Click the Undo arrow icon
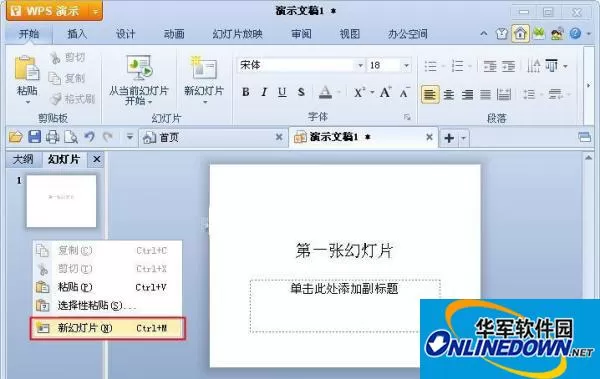Image resolution: width=600 pixels, height=379 pixels. [x=90, y=137]
